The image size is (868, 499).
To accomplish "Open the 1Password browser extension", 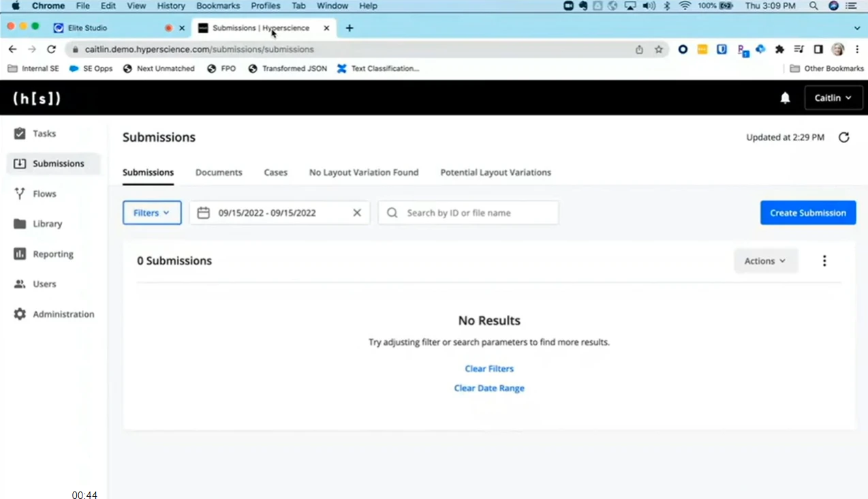I will [x=722, y=49].
